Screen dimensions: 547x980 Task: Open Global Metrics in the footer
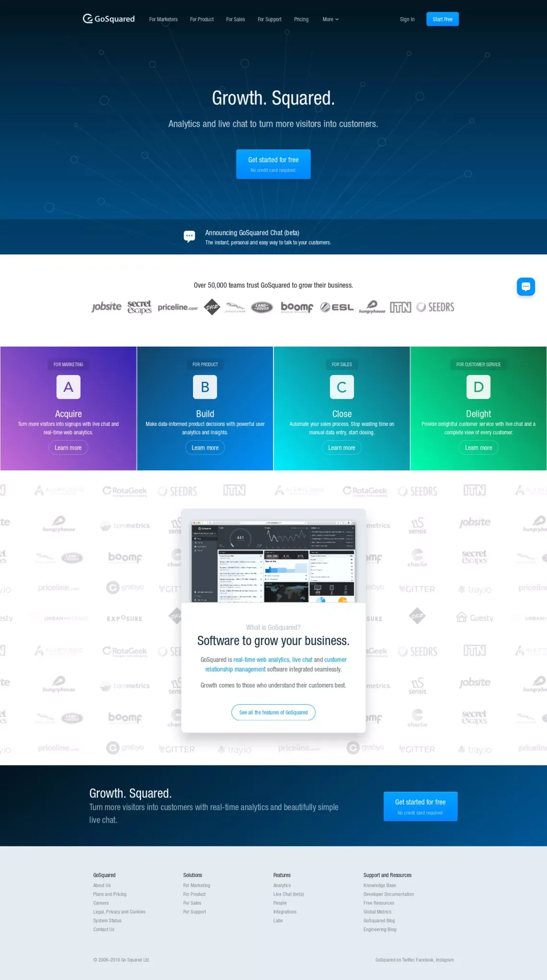point(377,912)
